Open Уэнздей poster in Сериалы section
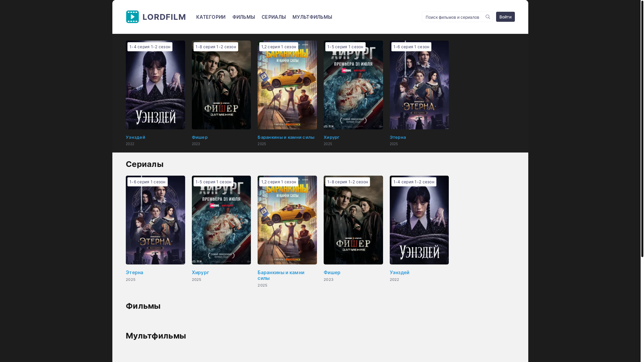The width and height of the screenshot is (644, 362). pyautogui.click(x=419, y=220)
